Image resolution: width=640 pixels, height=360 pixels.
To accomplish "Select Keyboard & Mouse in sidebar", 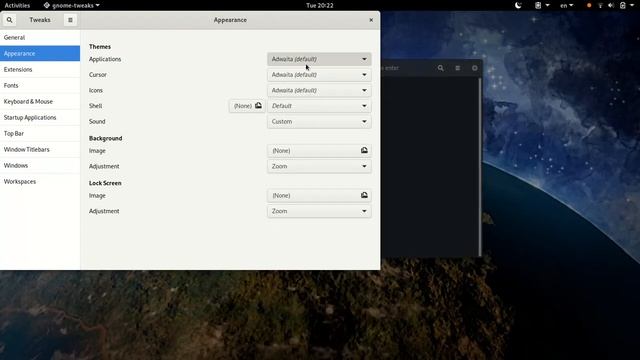I will 40,101.
